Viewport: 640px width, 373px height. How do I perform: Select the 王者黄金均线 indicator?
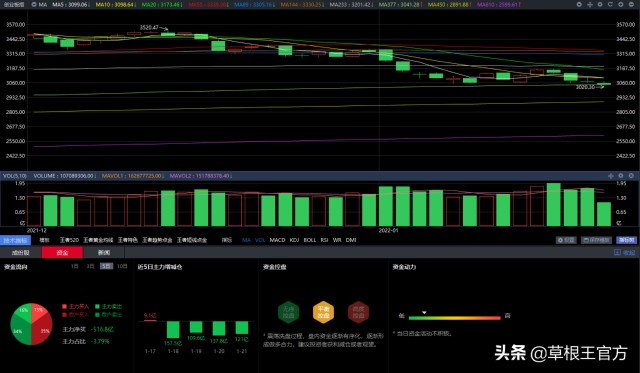(x=98, y=240)
